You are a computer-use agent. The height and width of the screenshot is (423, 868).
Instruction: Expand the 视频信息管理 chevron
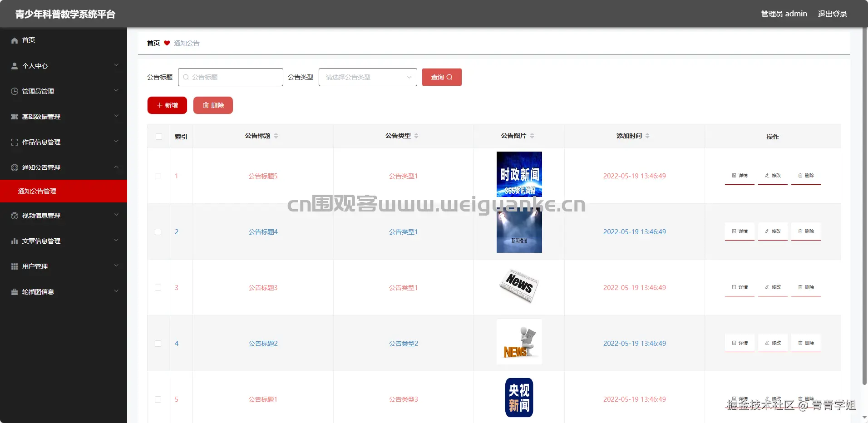pyautogui.click(x=116, y=215)
